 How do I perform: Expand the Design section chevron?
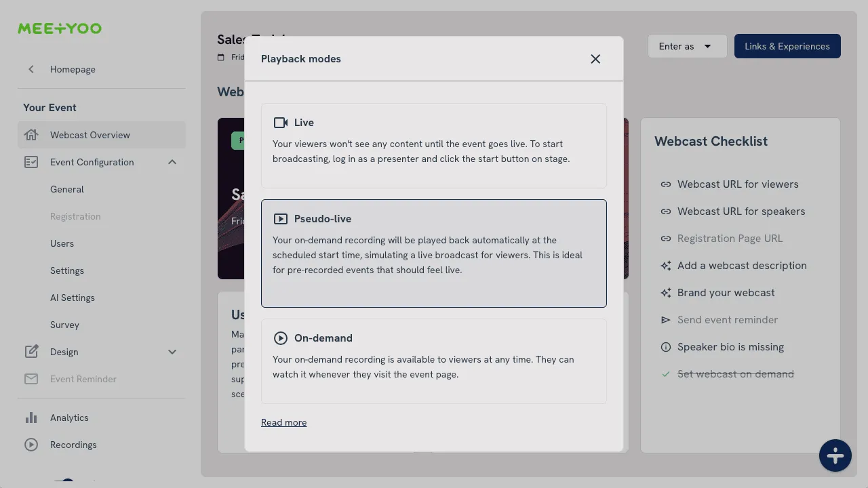[172, 352]
